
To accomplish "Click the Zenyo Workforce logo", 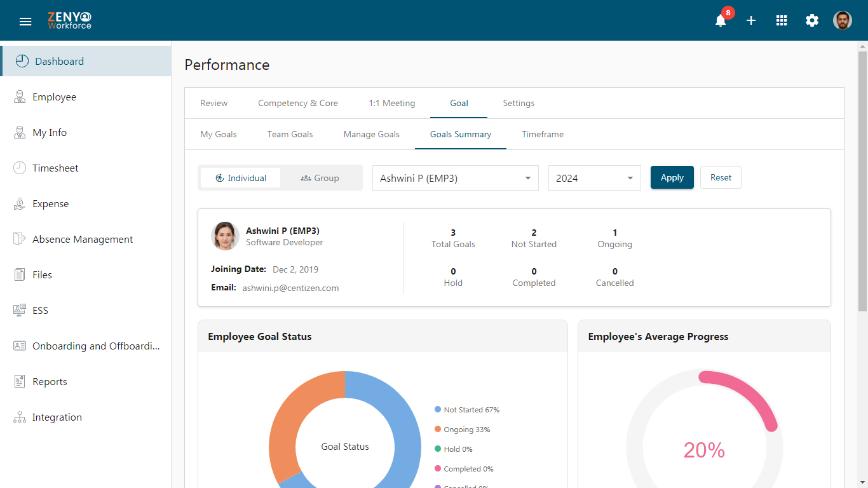I will point(70,20).
